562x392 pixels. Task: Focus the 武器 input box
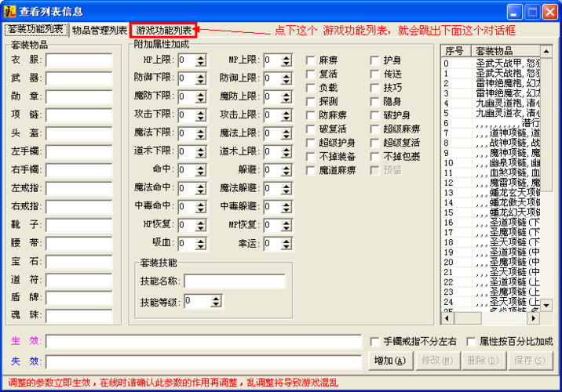(78, 78)
